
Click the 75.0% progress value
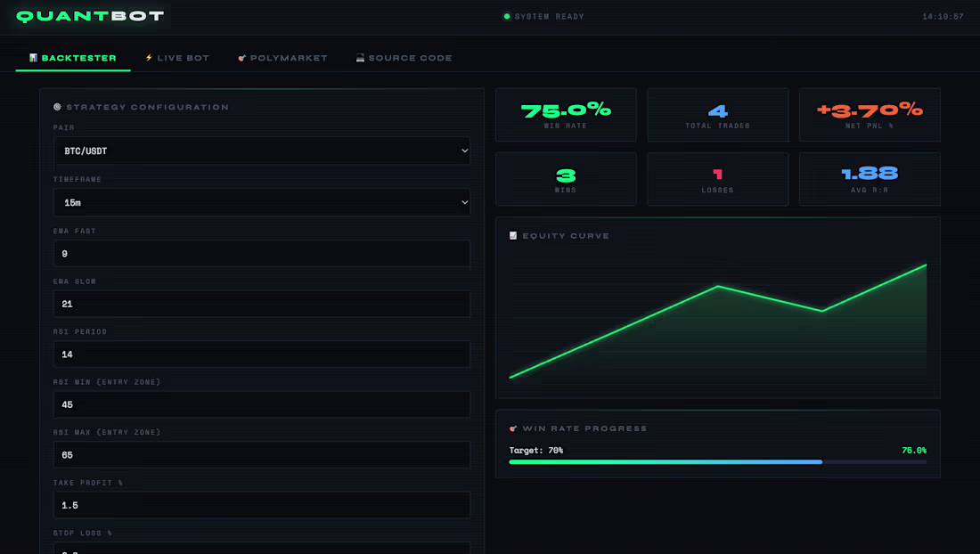pyautogui.click(x=914, y=451)
